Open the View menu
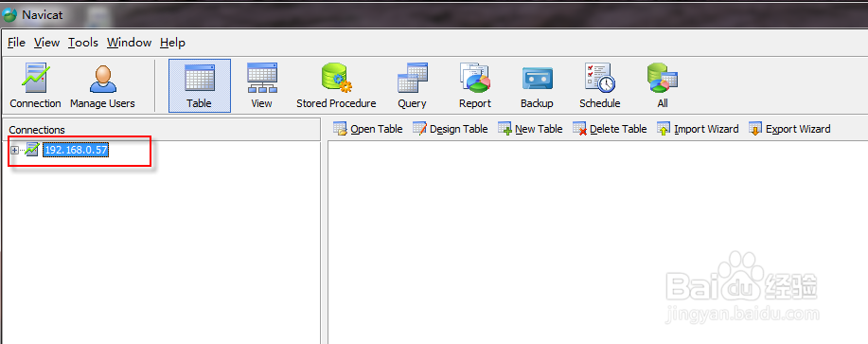Viewport: 868px width, 344px height. coord(46,43)
